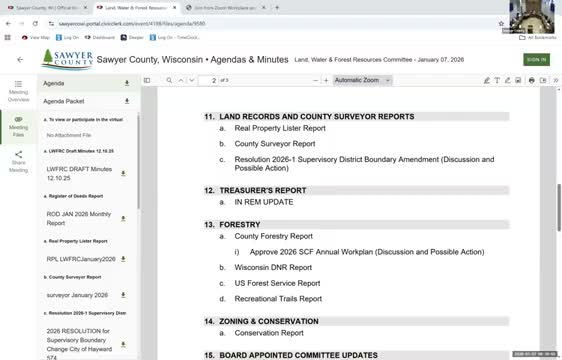Image resolution: width=562 pixels, height=360 pixels.
Task: Open Meeting Overview in sidebar
Action: click(x=18, y=91)
